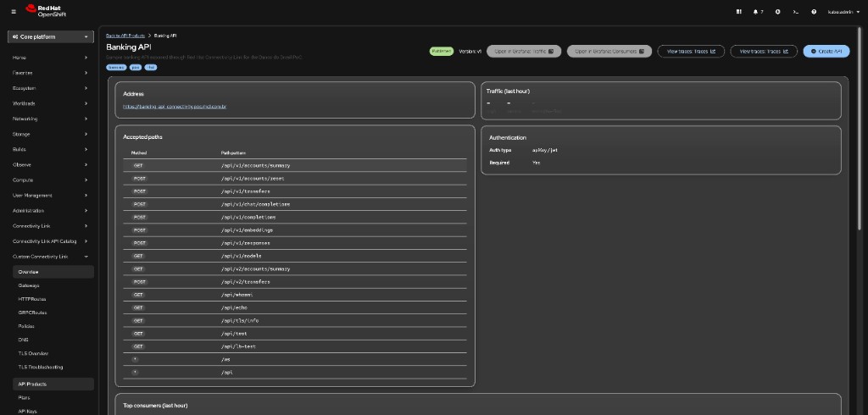Screen dimensions: 868x415
Task: Click path /api/v1/responses row
Action: pyautogui.click(x=294, y=243)
